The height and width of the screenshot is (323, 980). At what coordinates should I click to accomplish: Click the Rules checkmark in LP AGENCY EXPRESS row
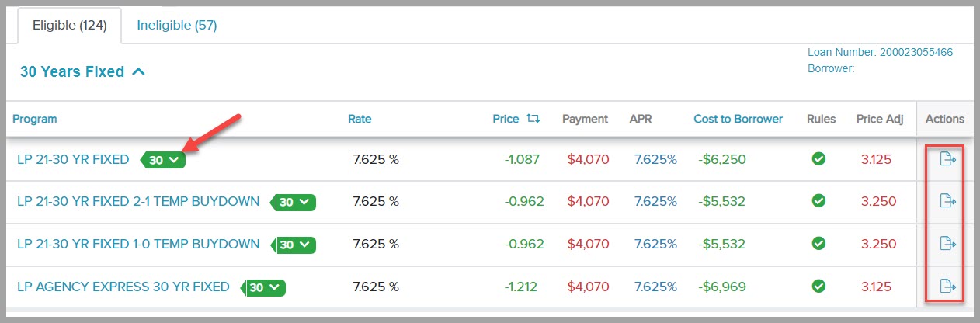(818, 287)
